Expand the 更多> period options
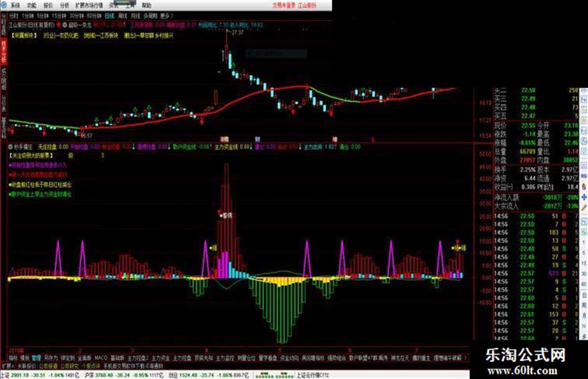This screenshot has width=588, height=379. pyautogui.click(x=167, y=16)
